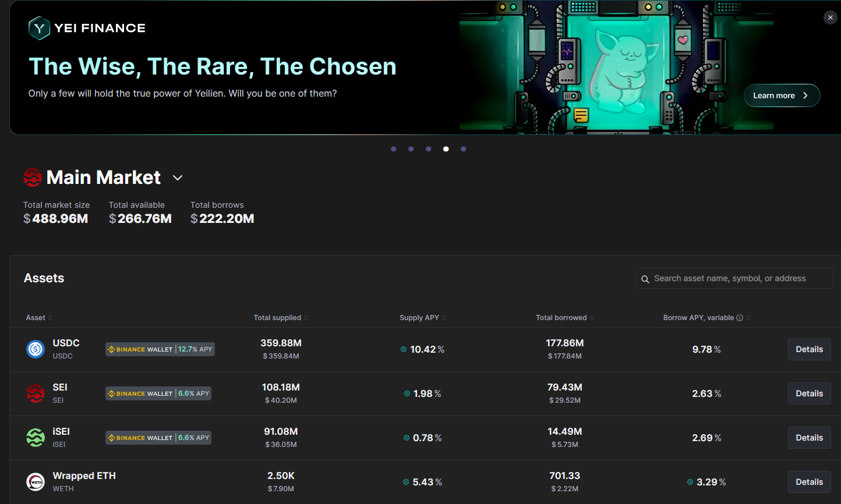Close the promotional banner
The image size is (841, 504).
click(831, 17)
